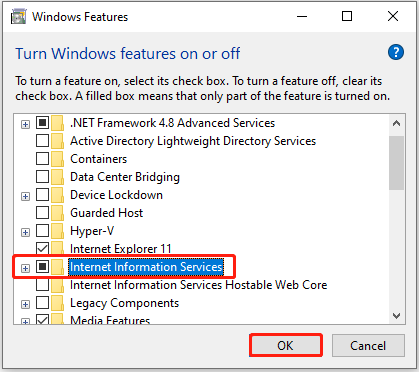Uncheck the Media Features checkbox
Image resolution: width=419 pixels, height=372 pixels.
pyautogui.click(x=42, y=320)
